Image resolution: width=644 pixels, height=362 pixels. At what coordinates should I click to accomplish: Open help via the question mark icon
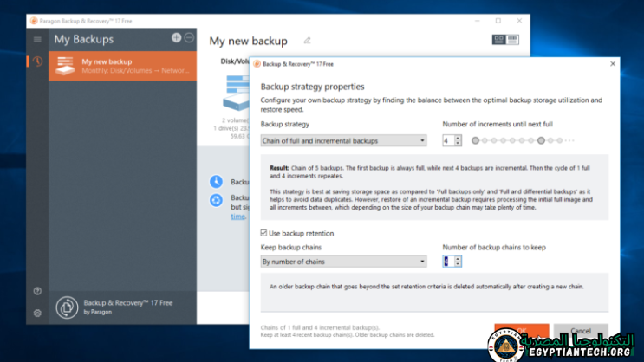[x=37, y=291]
